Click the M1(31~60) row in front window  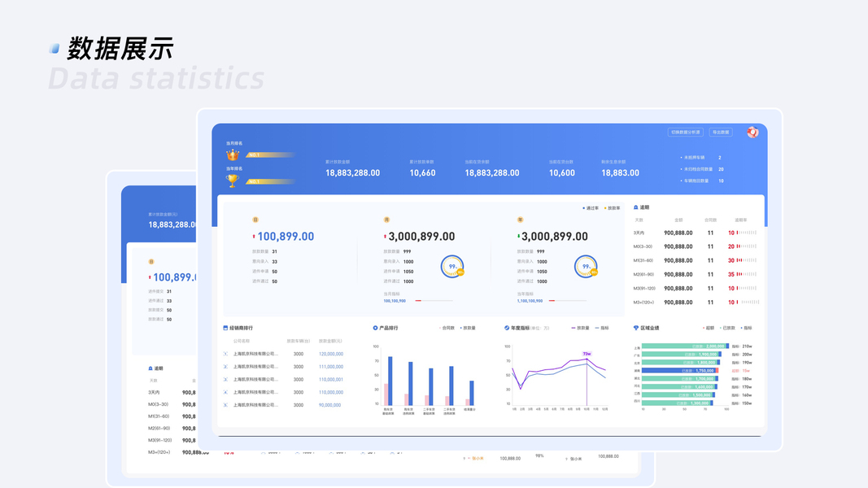[x=696, y=260]
